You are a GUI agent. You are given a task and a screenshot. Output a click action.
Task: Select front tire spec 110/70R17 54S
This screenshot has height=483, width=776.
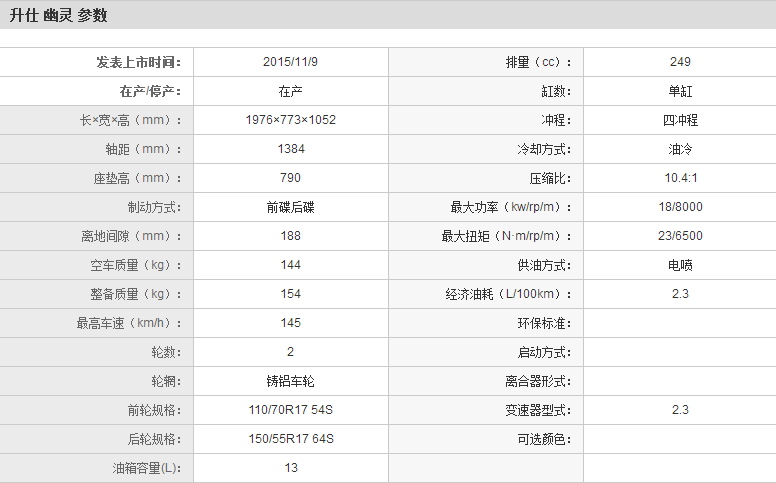click(x=290, y=410)
